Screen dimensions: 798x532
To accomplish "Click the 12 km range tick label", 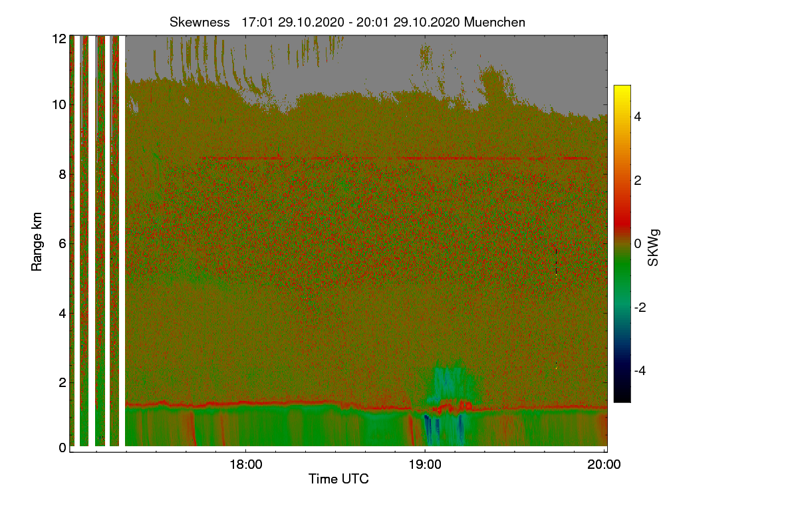I will (59, 39).
